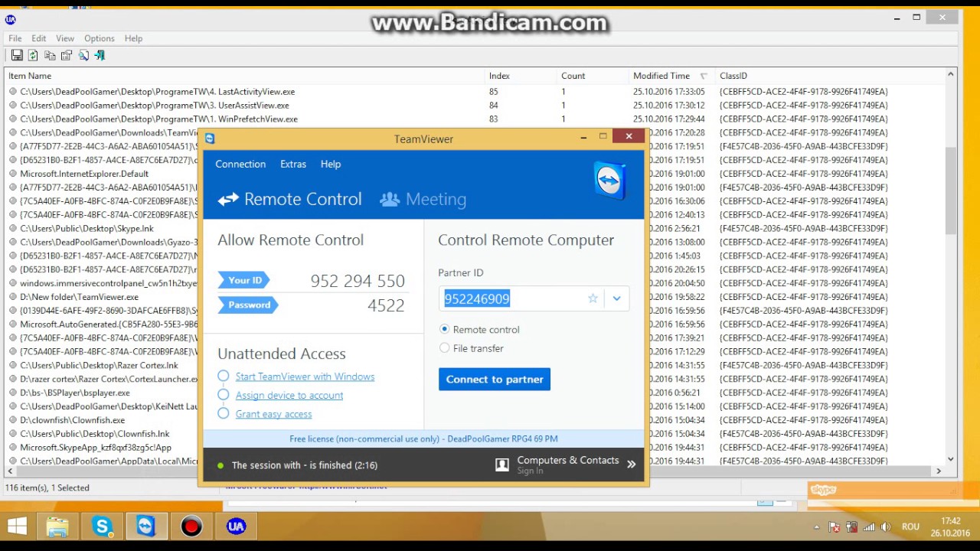Switch to UserAssistView UA taskbar icon
980x551 pixels.
[x=236, y=527]
